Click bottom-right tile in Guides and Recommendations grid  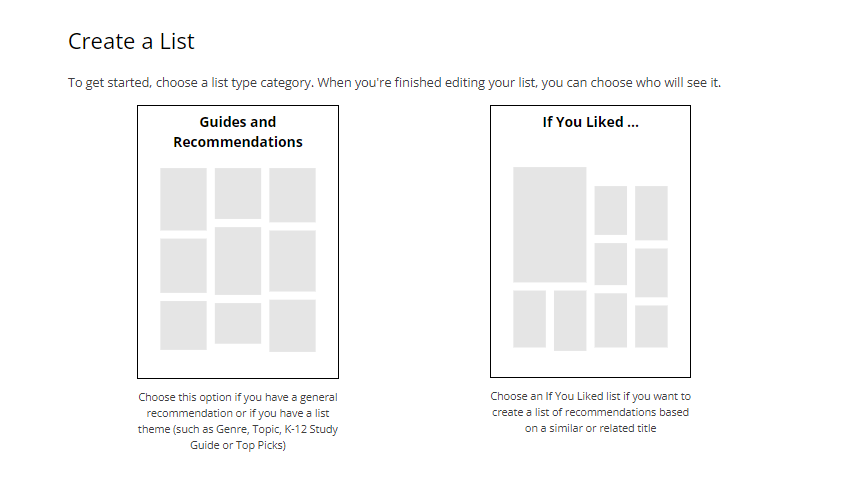[x=292, y=325]
